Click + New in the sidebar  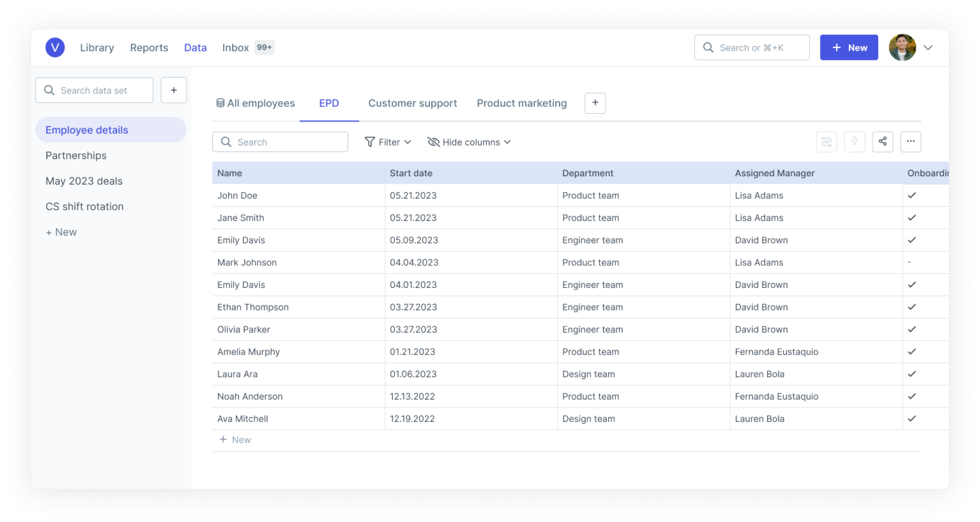pyautogui.click(x=61, y=232)
